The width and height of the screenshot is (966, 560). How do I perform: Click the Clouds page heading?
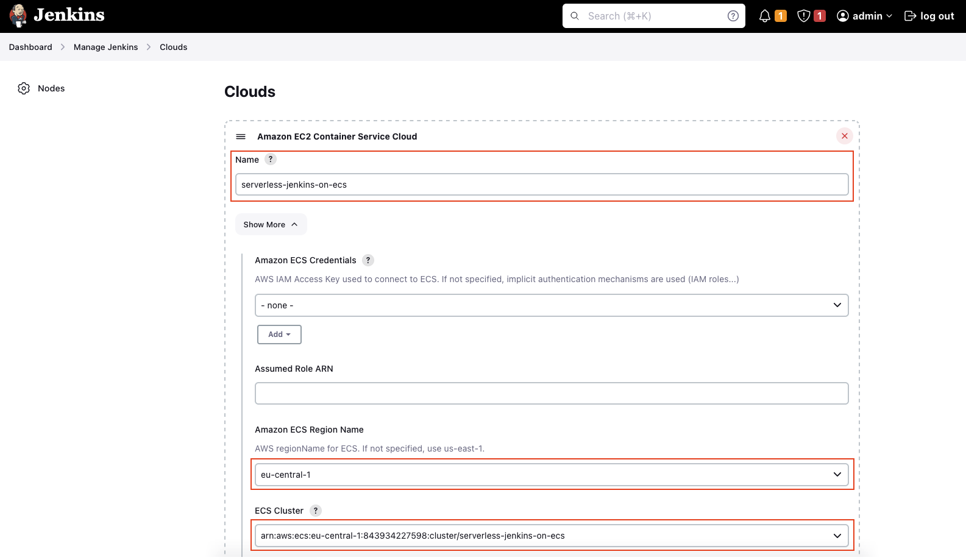(250, 91)
